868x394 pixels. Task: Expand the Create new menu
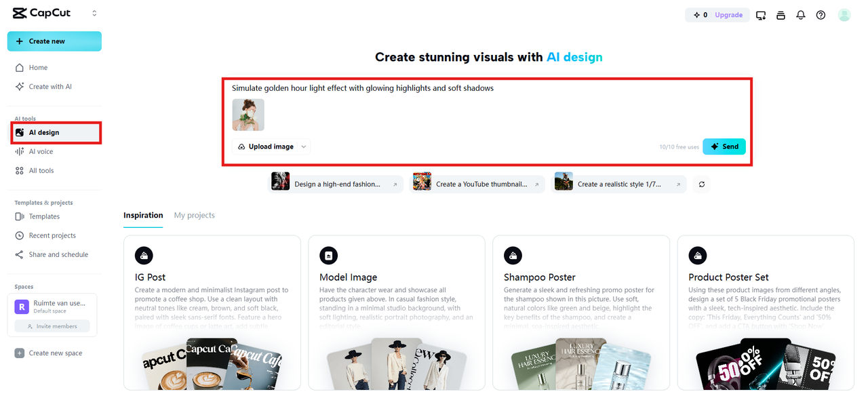coord(54,41)
